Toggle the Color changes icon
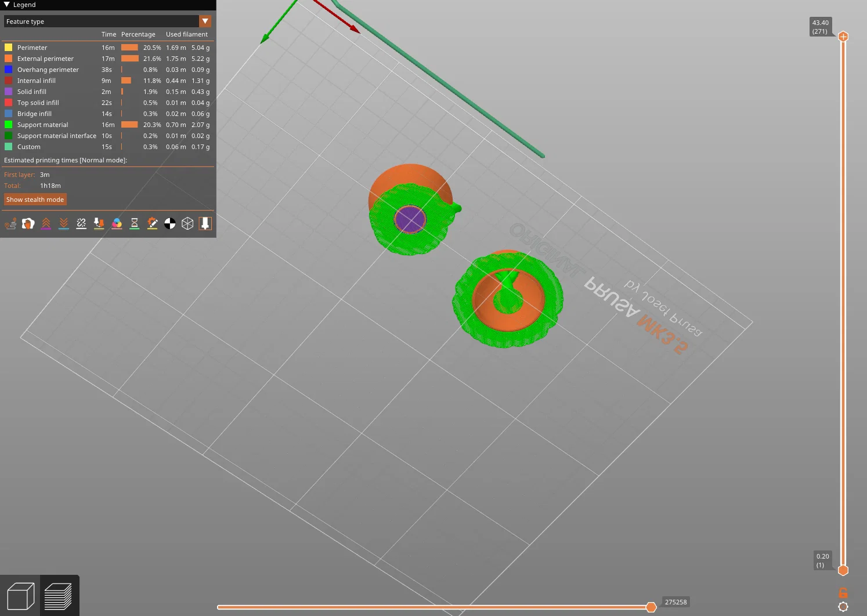Screen dimensions: 867x616 click(117, 223)
